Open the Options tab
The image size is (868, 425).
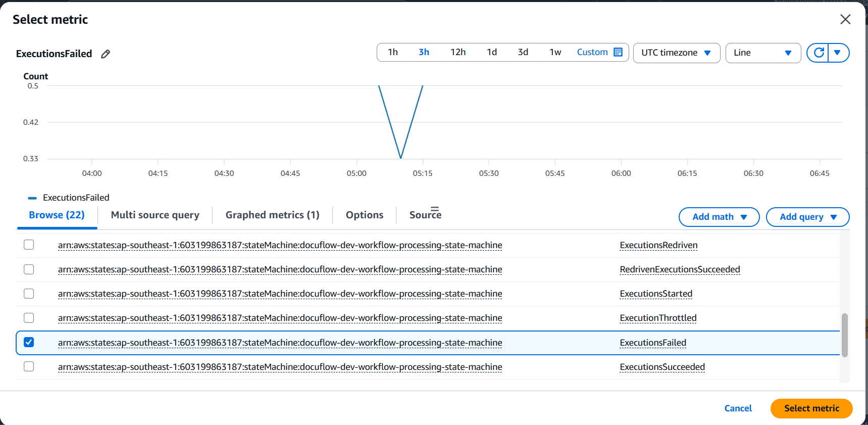tap(365, 215)
